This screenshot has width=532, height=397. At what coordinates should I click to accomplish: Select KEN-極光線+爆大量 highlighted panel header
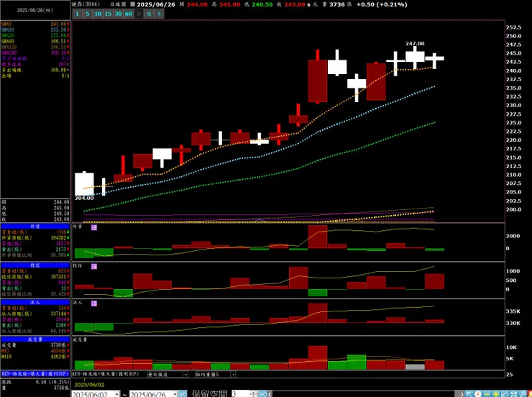tap(35, 374)
